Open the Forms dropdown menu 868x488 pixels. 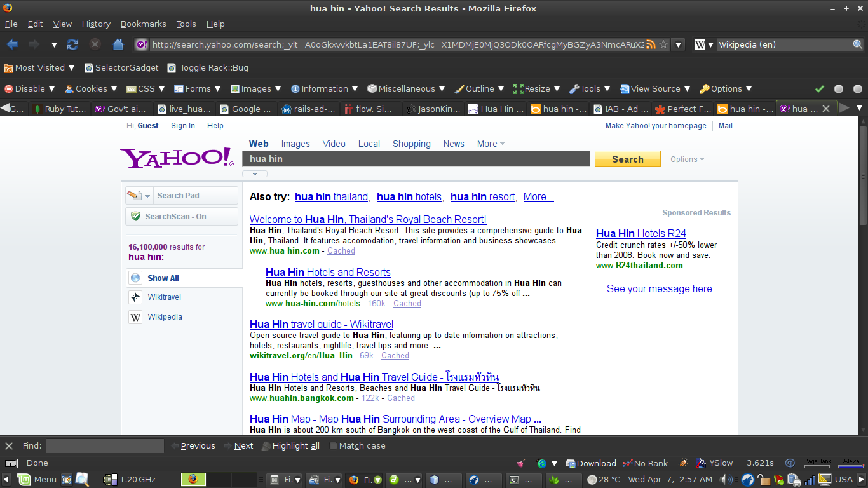click(x=197, y=89)
